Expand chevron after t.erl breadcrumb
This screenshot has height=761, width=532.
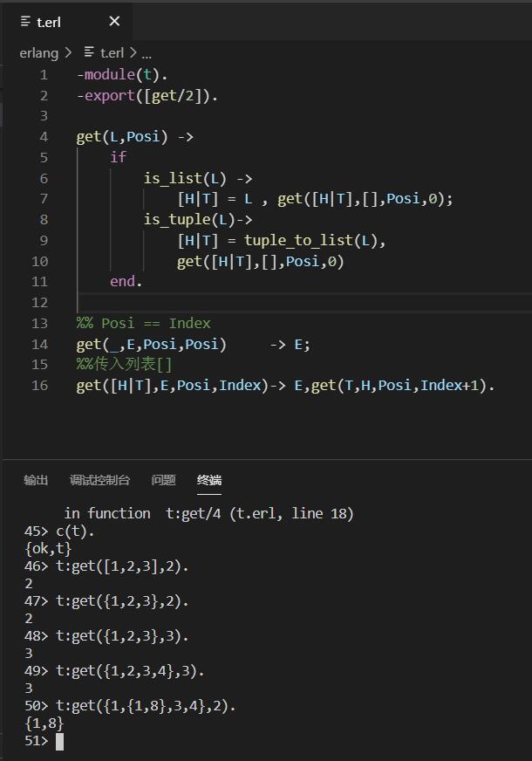point(133,52)
